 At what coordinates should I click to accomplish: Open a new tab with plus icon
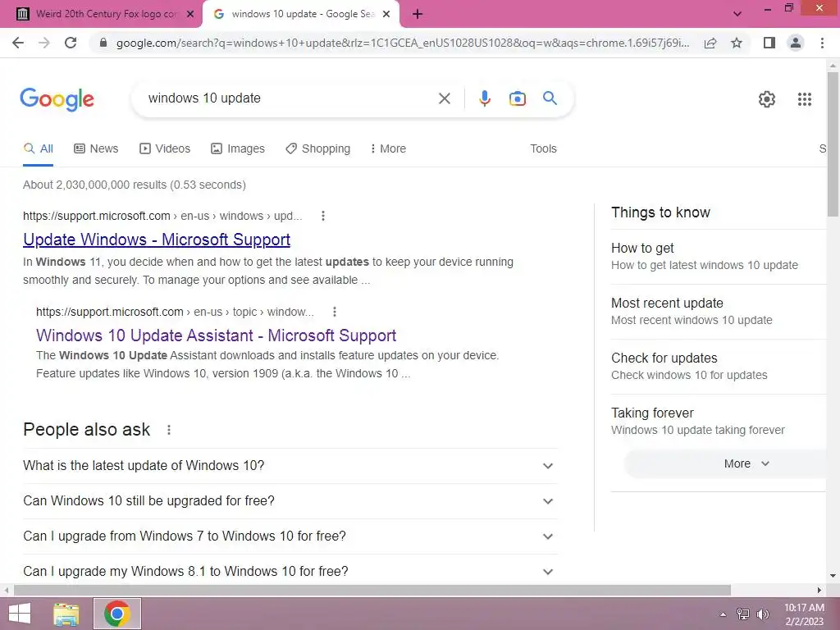click(418, 15)
